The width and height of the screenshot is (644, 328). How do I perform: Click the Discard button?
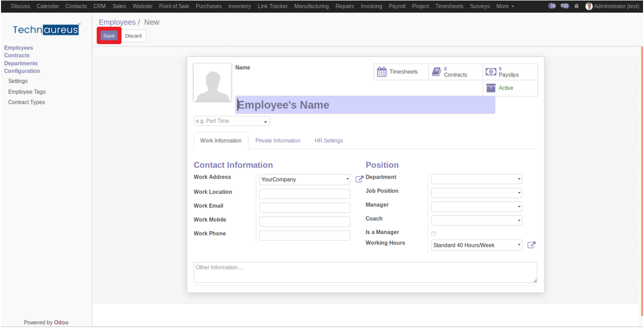pyautogui.click(x=133, y=36)
